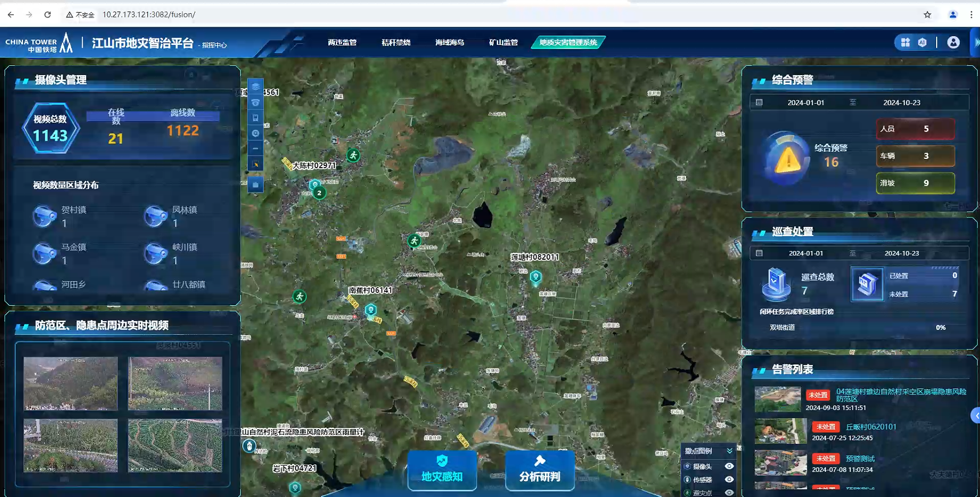Click the 地灾感知 button
This screenshot has height=497, width=980.
click(x=442, y=470)
